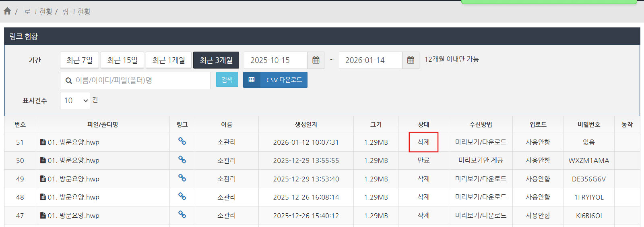Open calendar picker for start date
The image size is (644, 227).
[x=316, y=60]
